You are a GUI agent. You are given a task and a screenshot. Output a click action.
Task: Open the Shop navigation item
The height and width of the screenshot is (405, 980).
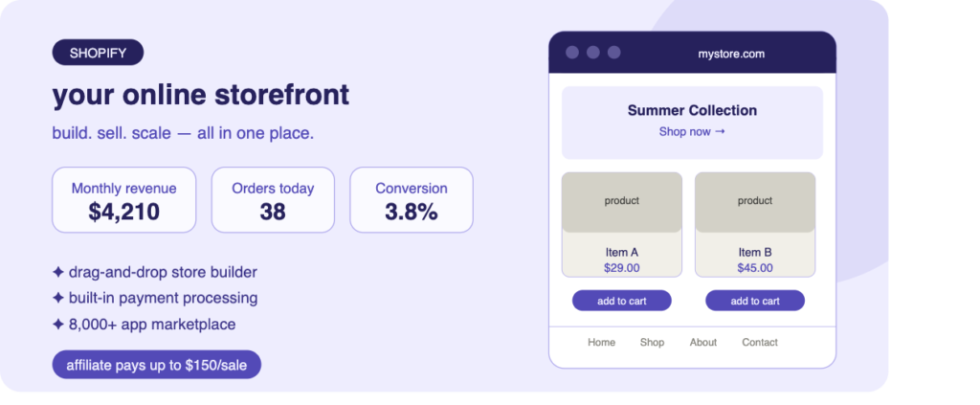click(652, 343)
